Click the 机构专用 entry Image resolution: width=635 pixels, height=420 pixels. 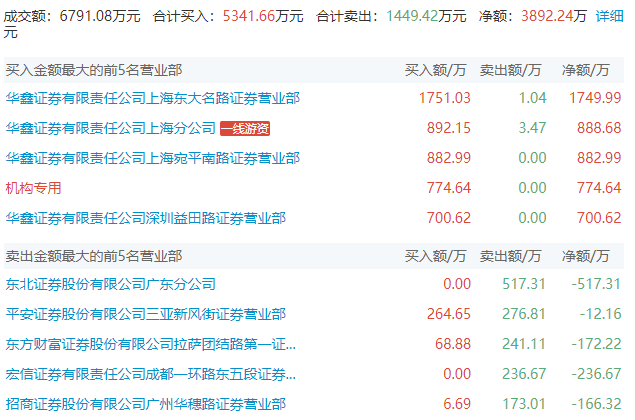[33, 188]
